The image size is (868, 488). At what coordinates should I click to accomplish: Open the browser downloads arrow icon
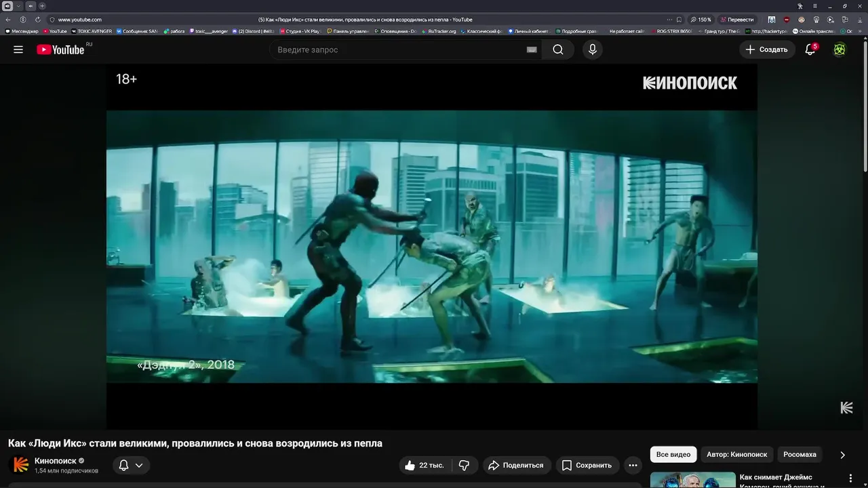860,20
